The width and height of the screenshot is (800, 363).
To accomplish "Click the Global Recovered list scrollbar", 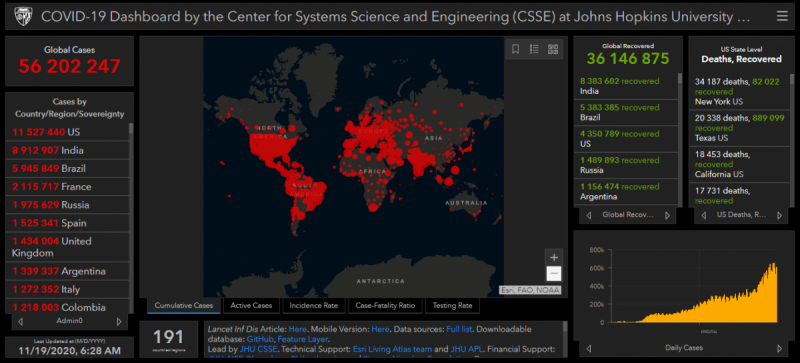I will pyautogui.click(x=680, y=138).
